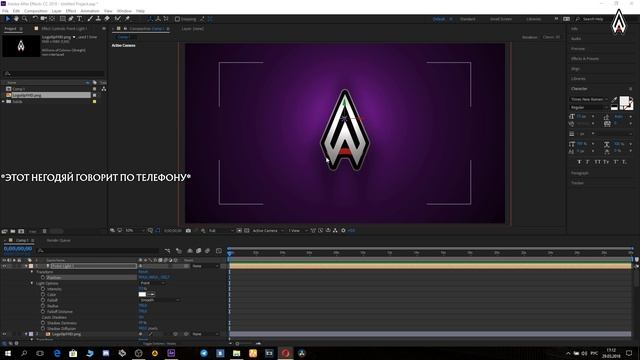Click the Character fill color swatch
The height and width of the screenshot is (360, 640).
[624, 101]
